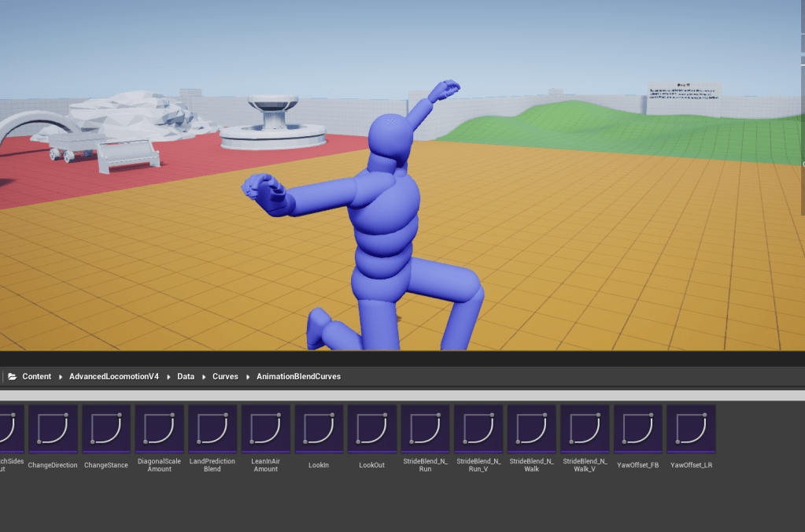Image resolution: width=805 pixels, height=532 pixels.
Task: Navigate to Content in the breadcrumb path
Action: (x=36, y=377)
